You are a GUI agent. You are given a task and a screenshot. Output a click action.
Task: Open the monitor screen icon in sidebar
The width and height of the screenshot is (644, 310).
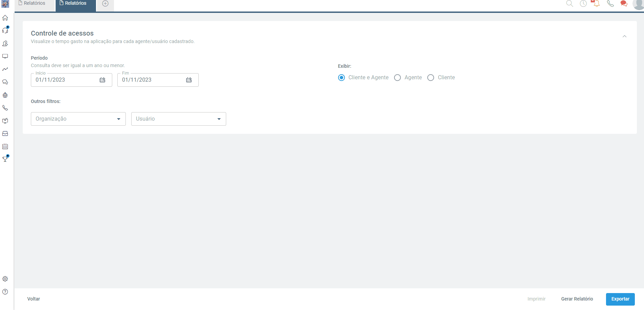point(5,56)
